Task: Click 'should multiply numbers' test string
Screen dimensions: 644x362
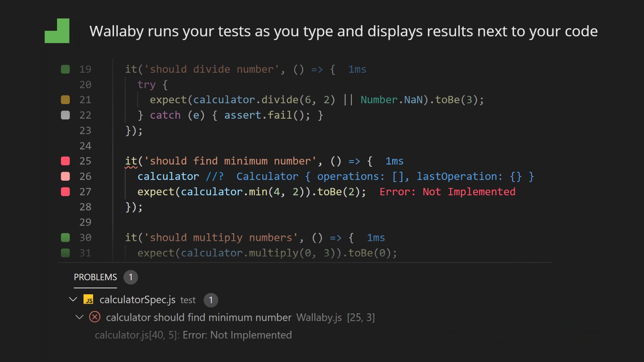Action: 221,238
